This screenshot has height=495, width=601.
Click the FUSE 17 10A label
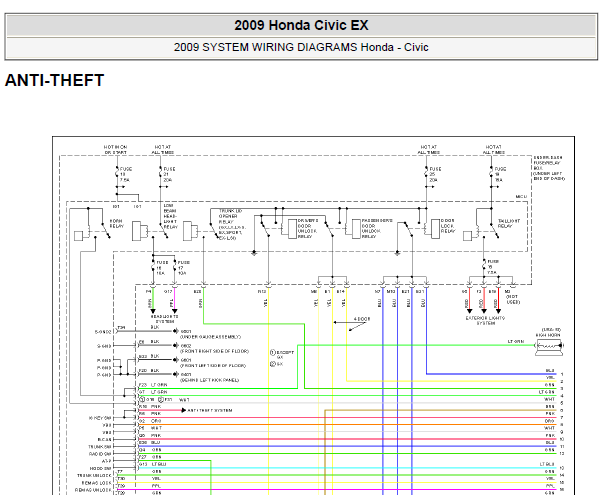point(183,268)
